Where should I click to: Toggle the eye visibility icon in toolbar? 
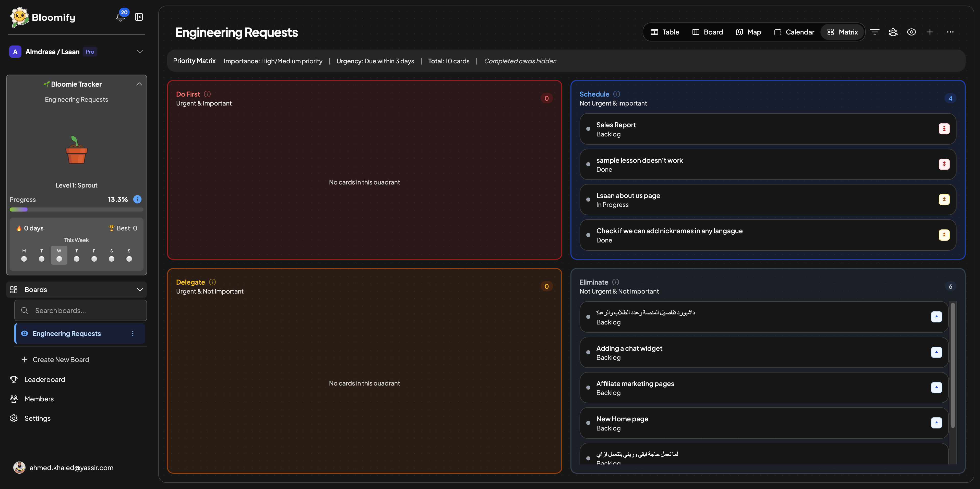pos(911,32)
